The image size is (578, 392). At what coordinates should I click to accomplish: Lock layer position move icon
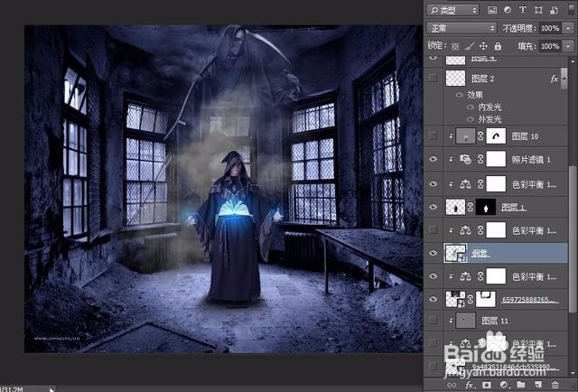[483, 46]
